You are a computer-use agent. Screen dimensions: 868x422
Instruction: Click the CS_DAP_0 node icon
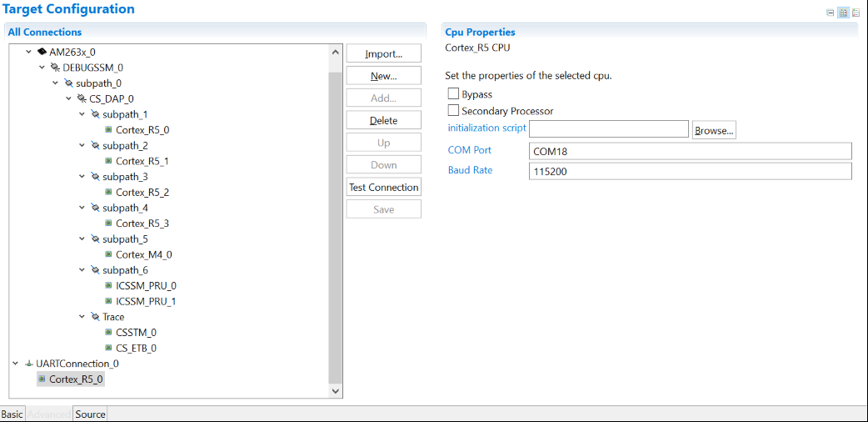82,98
